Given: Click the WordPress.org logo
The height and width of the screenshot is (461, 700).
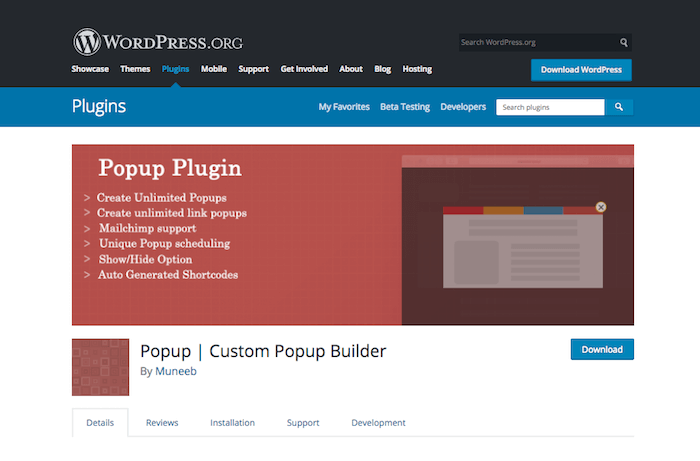Looking at the screenshot, I should click(158, 42).
